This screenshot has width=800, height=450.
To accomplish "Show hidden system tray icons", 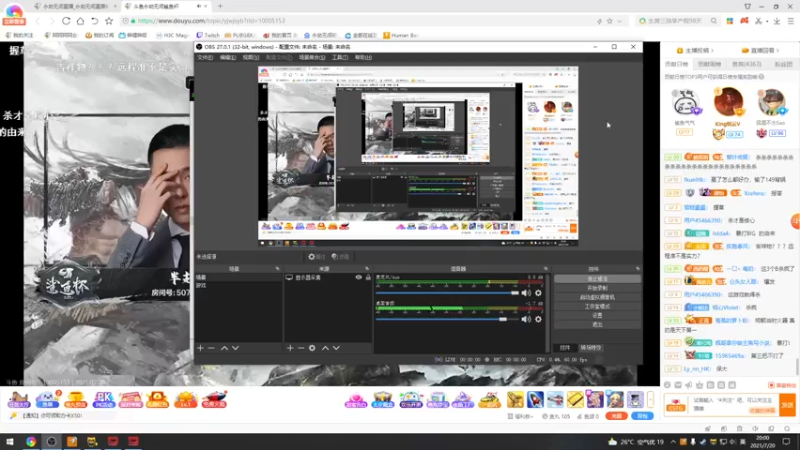I will [673, 441].
